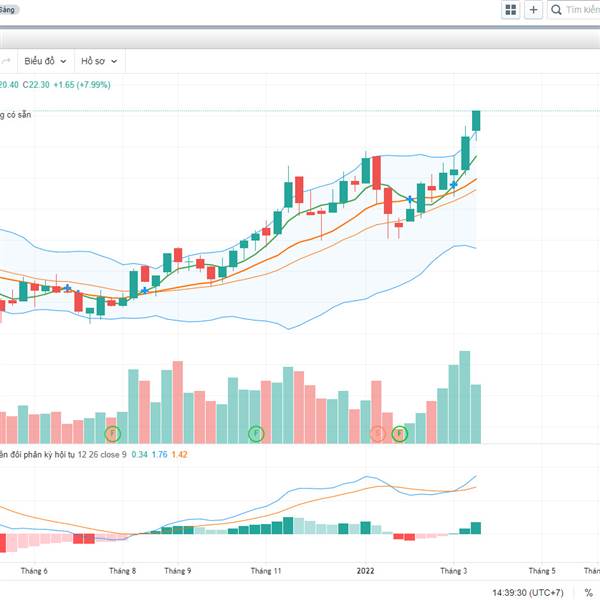Click the closing value C22.30
The height and width of the screenshot is (600, 600).
(x=36, y=85)
